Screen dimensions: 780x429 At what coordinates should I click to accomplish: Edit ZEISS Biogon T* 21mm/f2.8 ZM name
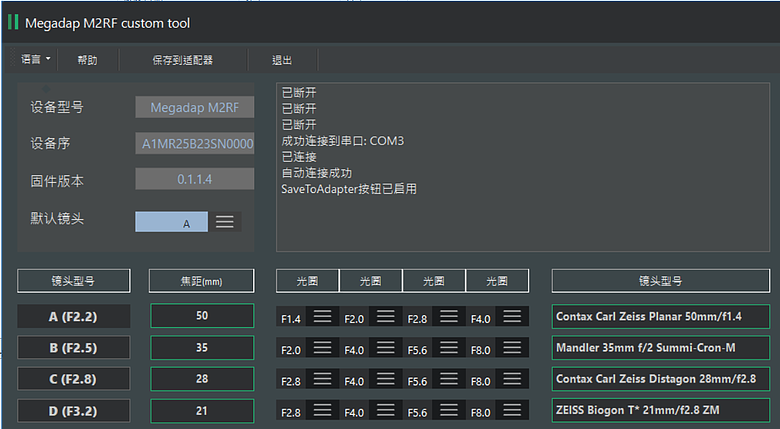point(661,411)
